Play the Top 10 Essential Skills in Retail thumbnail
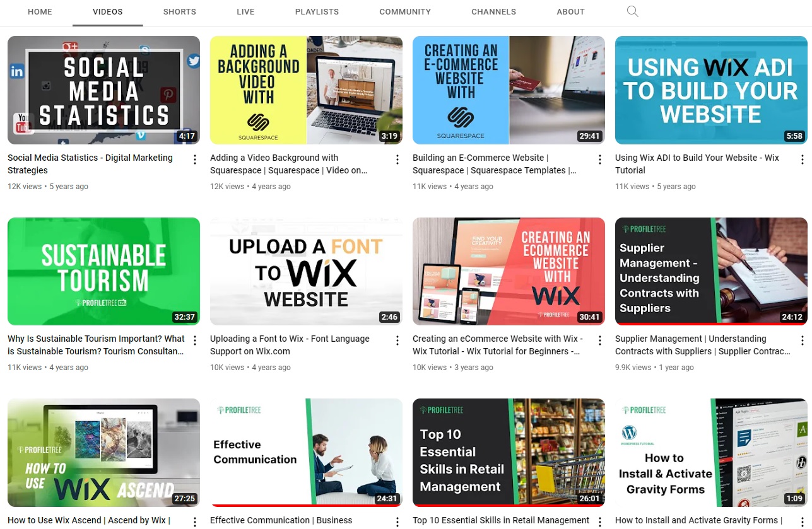This screenshot has height=529, width=812. coord(509,452)
